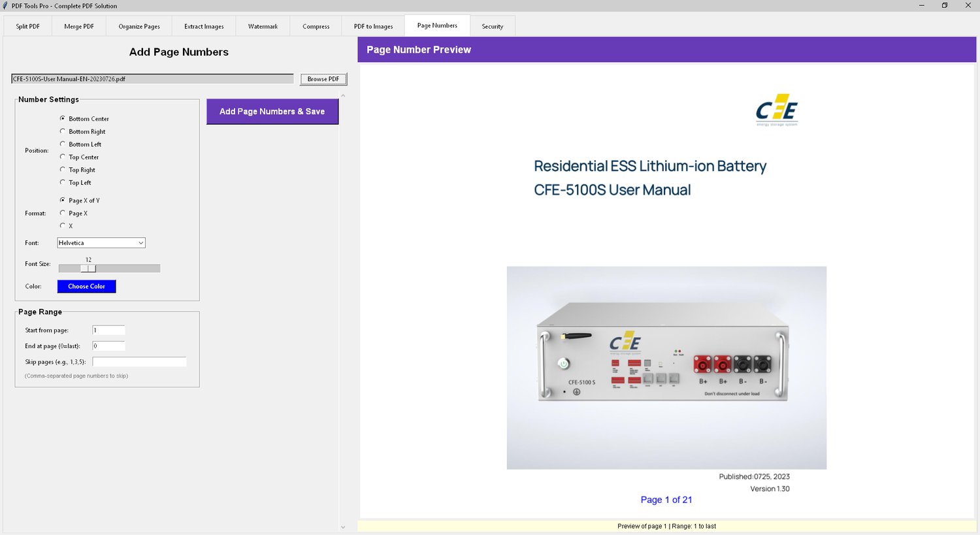
Task: Click the 'Published:0725, 2023' text
Action: (755, 477)
